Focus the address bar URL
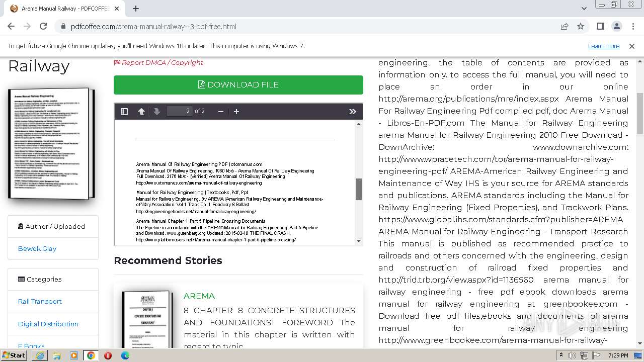The height and width of the screenshot is (362, 644). 153,27
